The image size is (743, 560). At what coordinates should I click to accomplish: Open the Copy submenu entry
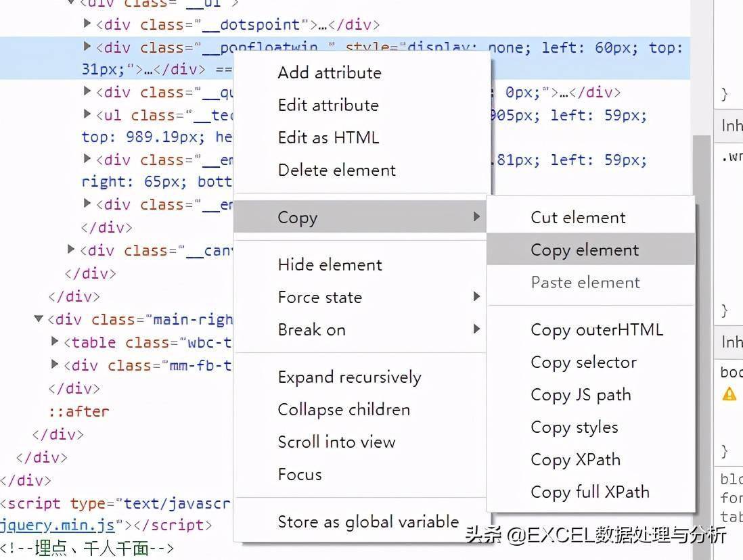click(x=361, y=217)
